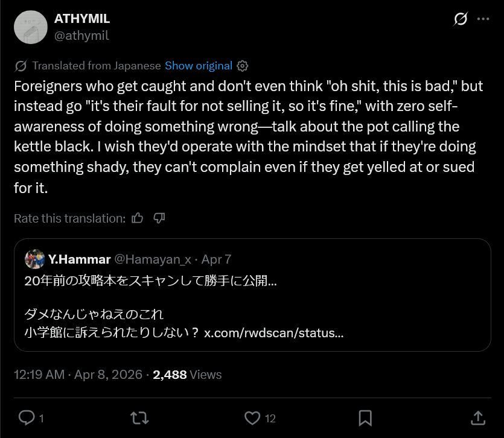
Task: Open the three-dot more options menu
Action: click(483, 19)
